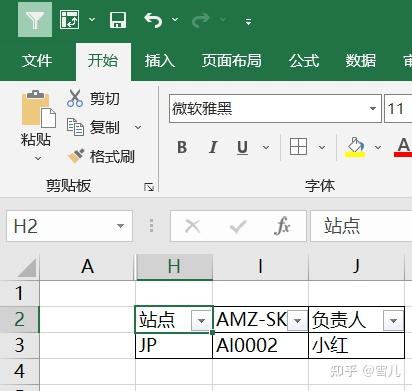This screenshot has height=391, width=412.
Task: Open the 页面布局 tab
Action: pyautogui.click(x=231, y=61)
